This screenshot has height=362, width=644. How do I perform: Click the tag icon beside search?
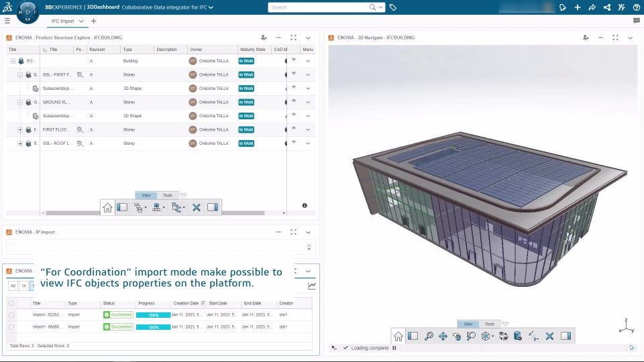(x=392, y=7)
